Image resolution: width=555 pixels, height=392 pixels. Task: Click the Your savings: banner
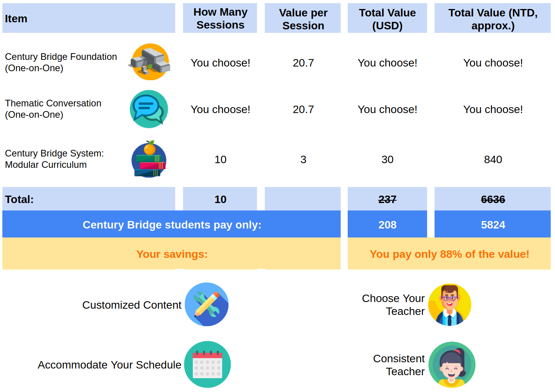[x=172, y=254]
